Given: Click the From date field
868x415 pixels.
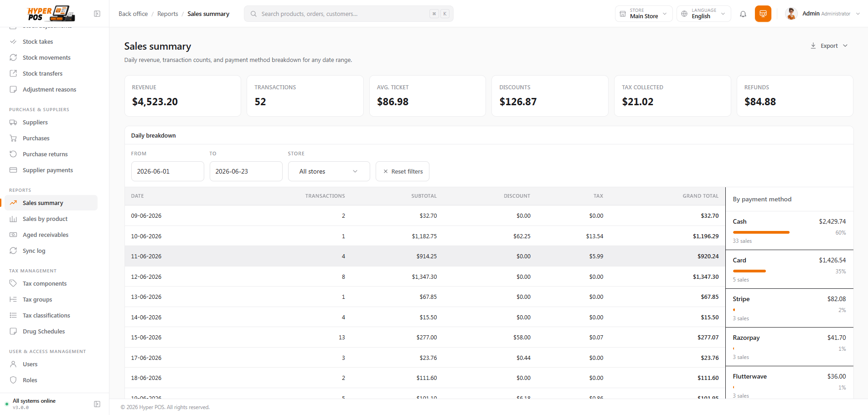Looking at the screenshot, I should (x=167, y=171).
